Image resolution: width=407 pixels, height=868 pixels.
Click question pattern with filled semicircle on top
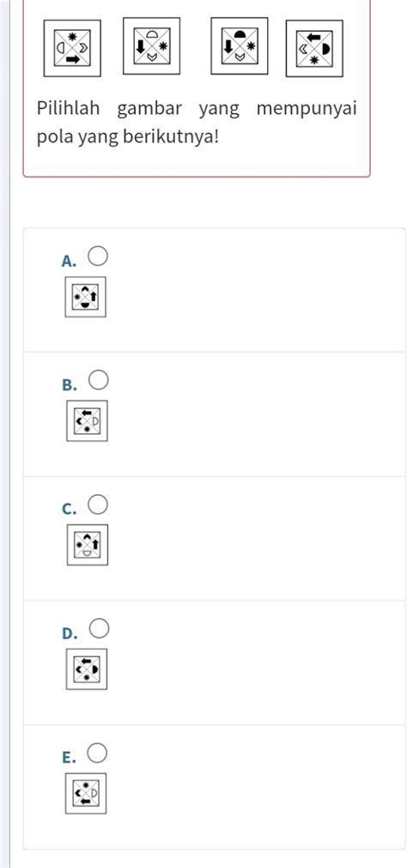239,46
